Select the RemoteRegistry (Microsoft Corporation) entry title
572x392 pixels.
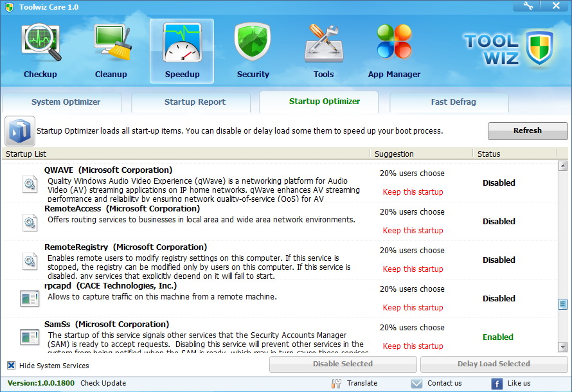[125, 247]
